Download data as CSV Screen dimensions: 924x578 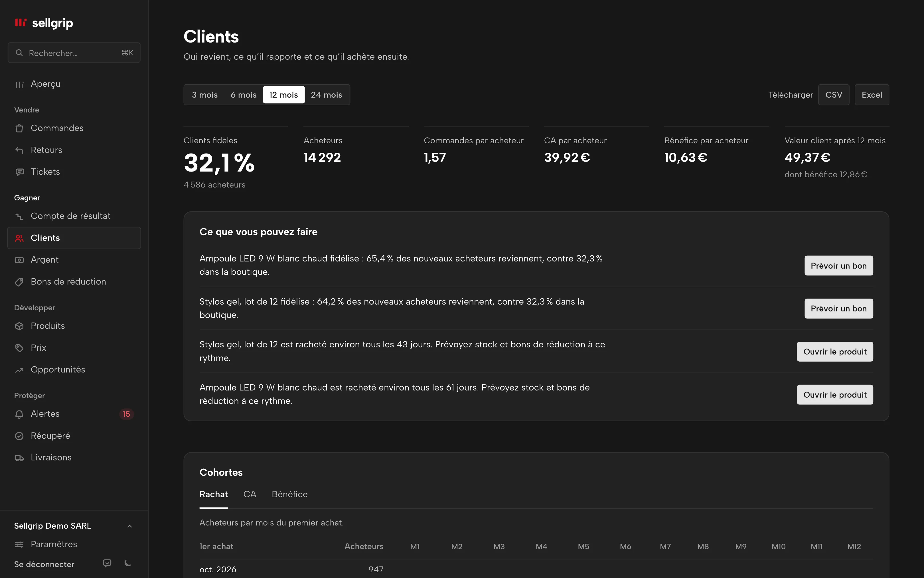point(834,95)
